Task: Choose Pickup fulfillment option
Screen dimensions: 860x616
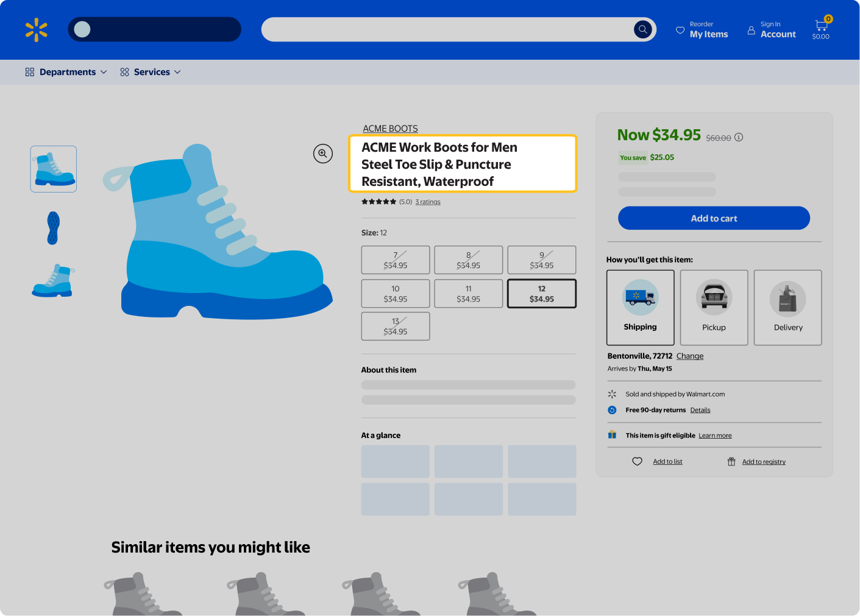Action: tap(714, 308)
